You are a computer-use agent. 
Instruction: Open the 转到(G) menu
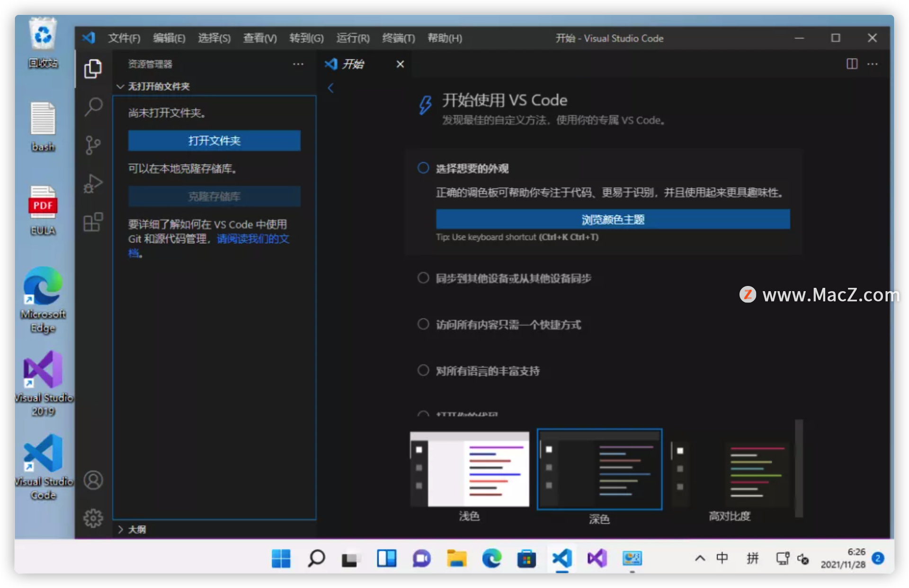[306, 38]
